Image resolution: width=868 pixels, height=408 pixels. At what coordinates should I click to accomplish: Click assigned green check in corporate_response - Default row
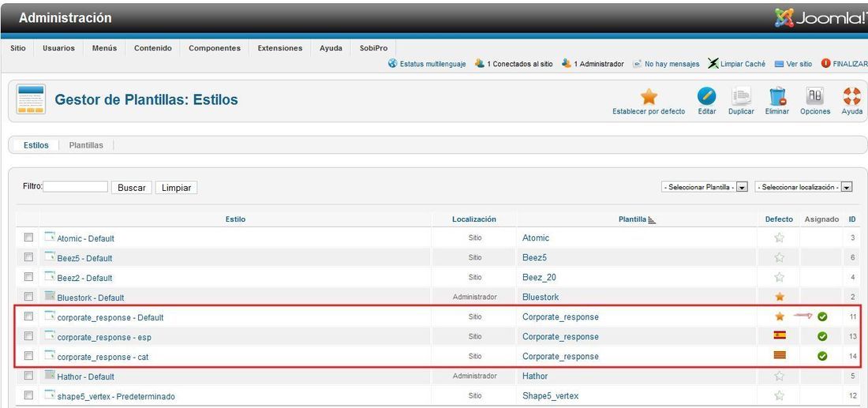[822, 316]
